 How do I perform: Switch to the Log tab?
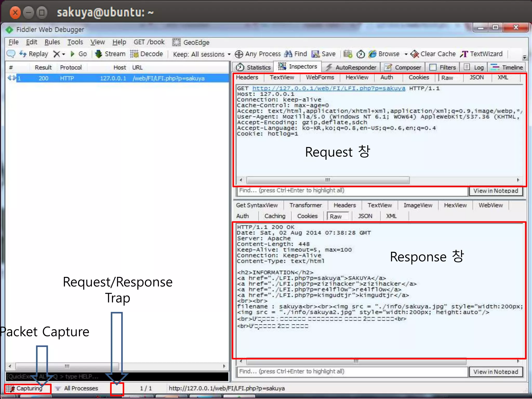click(x=474, y=67)
